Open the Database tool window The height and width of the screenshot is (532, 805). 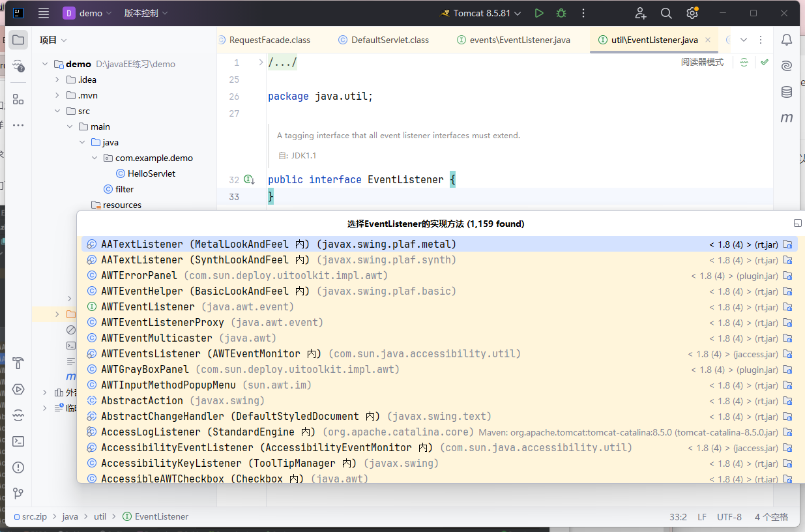coord(787,92)
